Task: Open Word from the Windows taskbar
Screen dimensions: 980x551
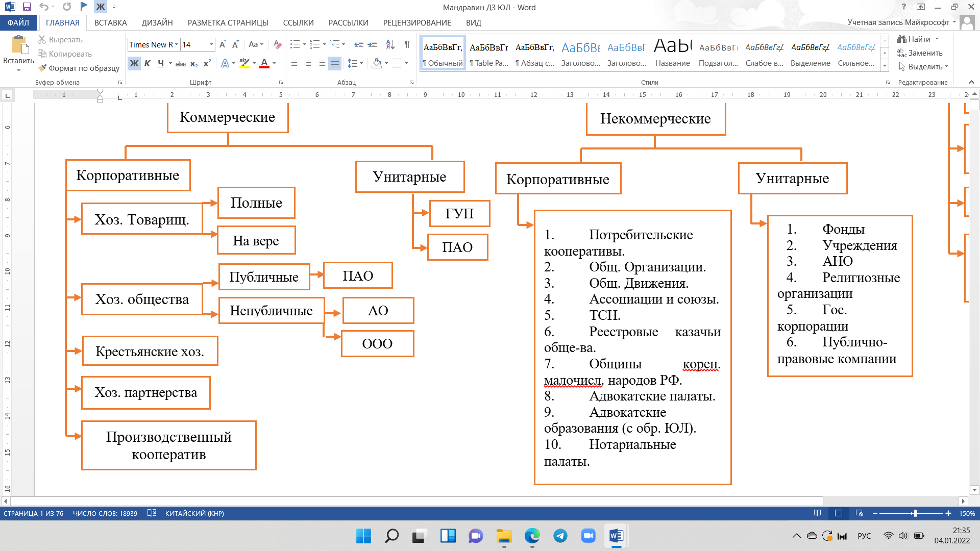Action: 616,536
